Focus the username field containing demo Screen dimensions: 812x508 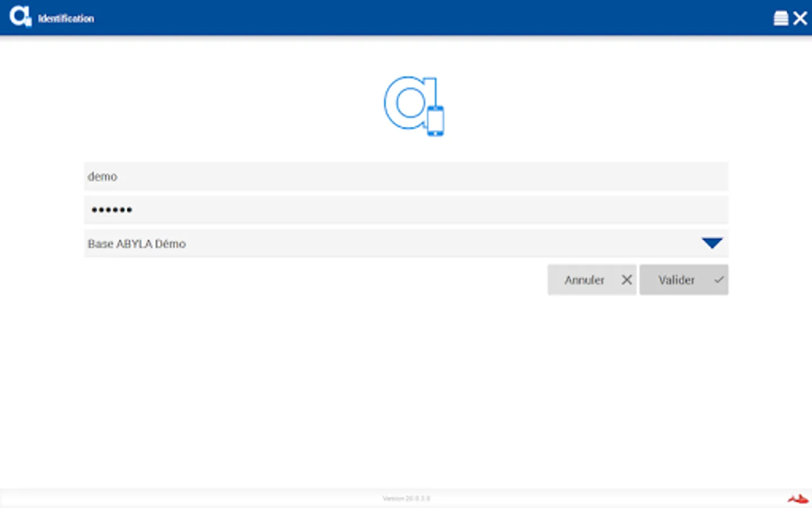coord(406,177)
